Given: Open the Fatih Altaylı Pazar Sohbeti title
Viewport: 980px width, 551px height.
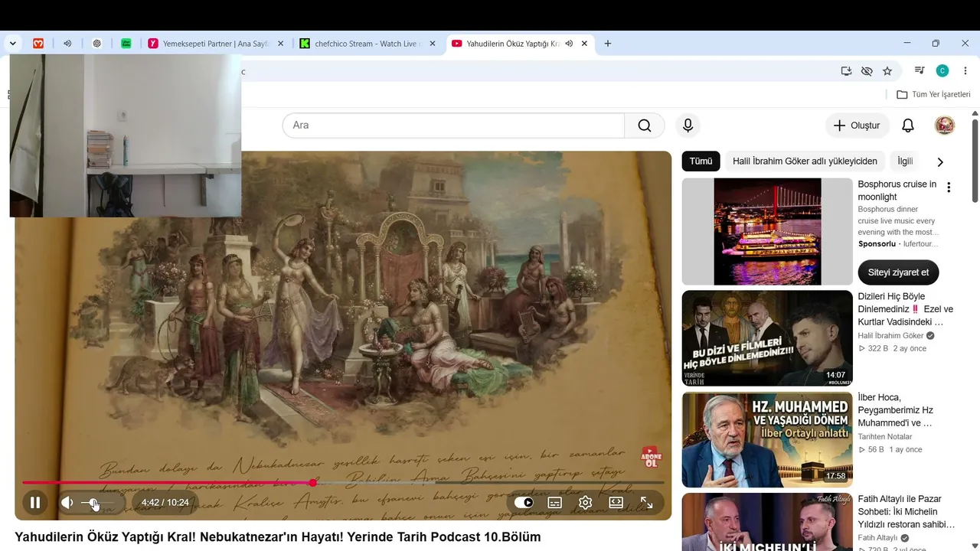Looking at the screenshot, I should 906,512.
